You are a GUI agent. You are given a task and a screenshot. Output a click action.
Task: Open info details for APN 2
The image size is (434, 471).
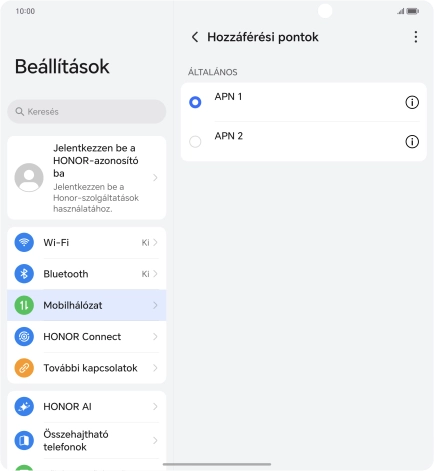[412, 142]
